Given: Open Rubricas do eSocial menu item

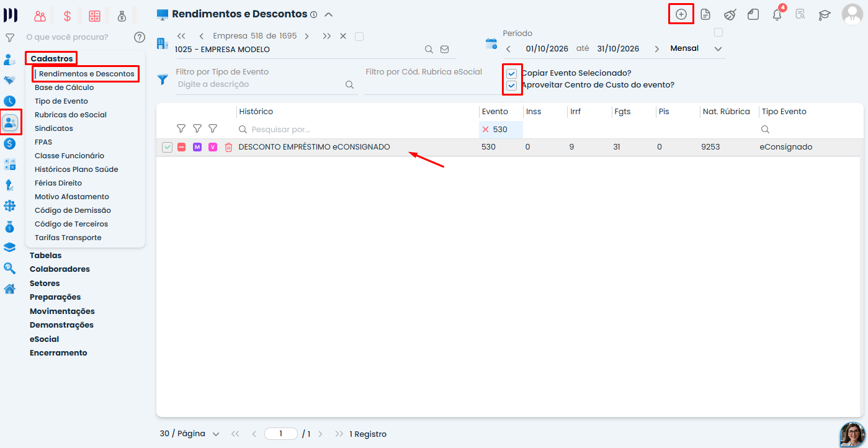Looking at the screenshot, I should click(x=71, y=115).
